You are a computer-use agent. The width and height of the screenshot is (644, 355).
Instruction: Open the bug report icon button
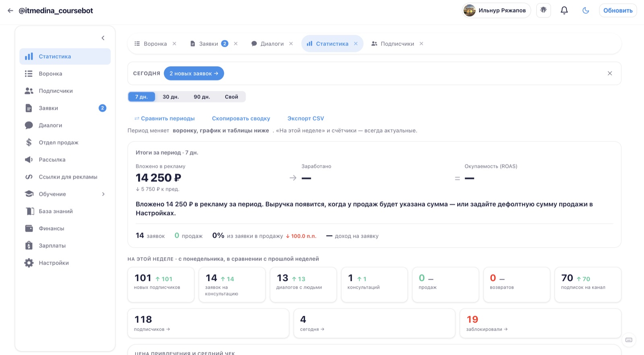point(543,10)
